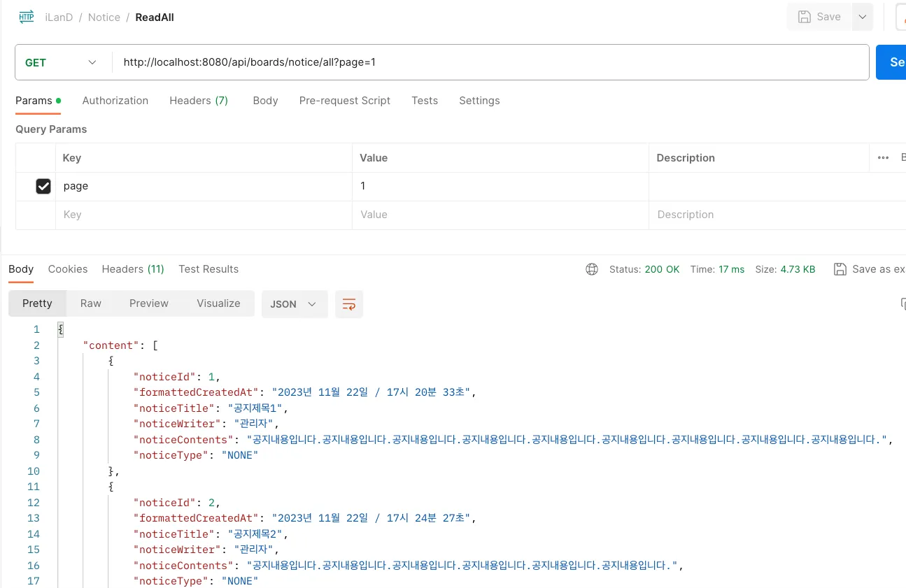Toggle the response line wrap icon

pyautogui.click(x=349, y=304)
